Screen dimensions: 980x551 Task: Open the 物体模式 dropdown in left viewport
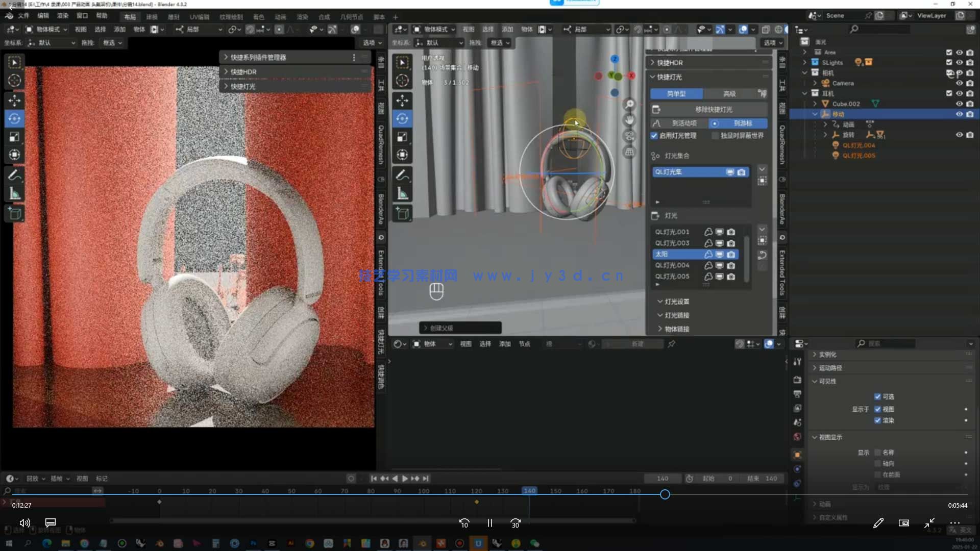click(47, 30)
